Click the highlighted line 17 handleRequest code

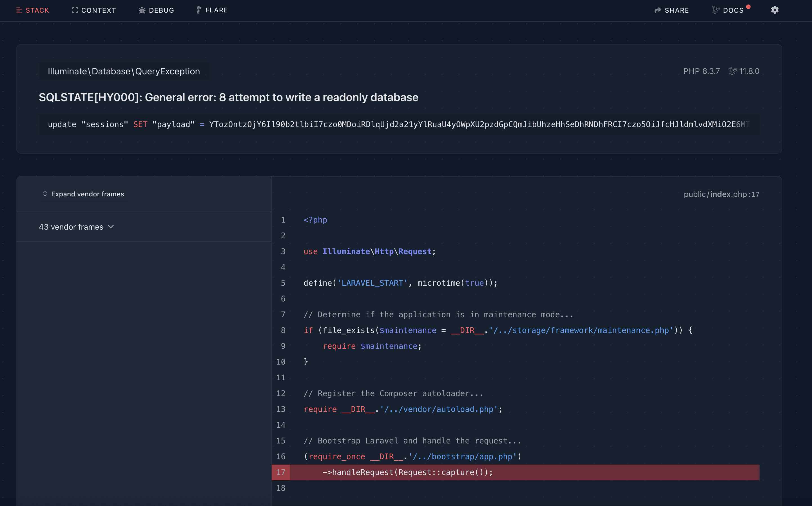408,472
